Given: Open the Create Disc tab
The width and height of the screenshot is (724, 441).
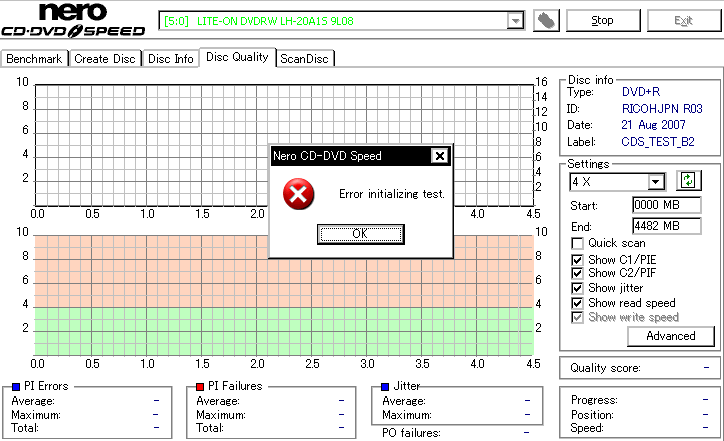Looking at the screenshot, I should 105,59.
